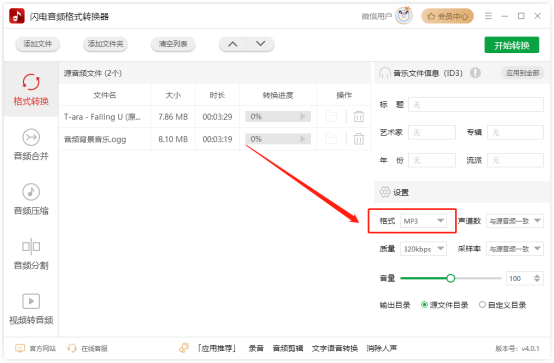The height and width of the screenshot is (363, 554).
Task: Start conversion with 开始转换 button
Action: 512,45
